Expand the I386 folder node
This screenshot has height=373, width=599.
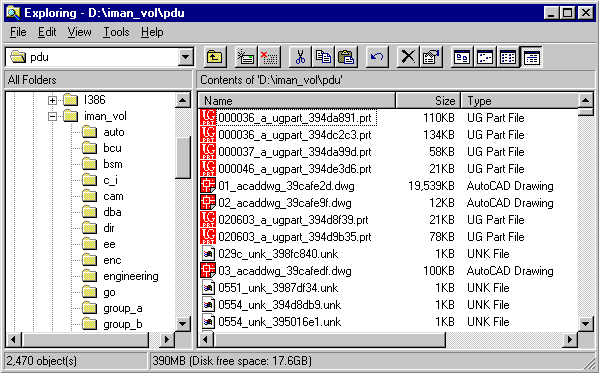pos(52,100)
